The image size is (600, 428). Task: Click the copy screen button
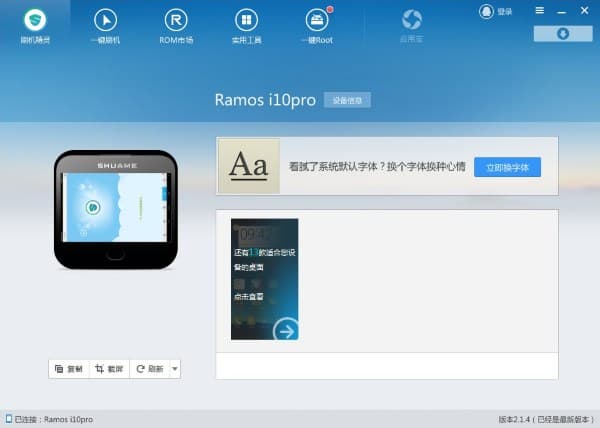[69, 369]
